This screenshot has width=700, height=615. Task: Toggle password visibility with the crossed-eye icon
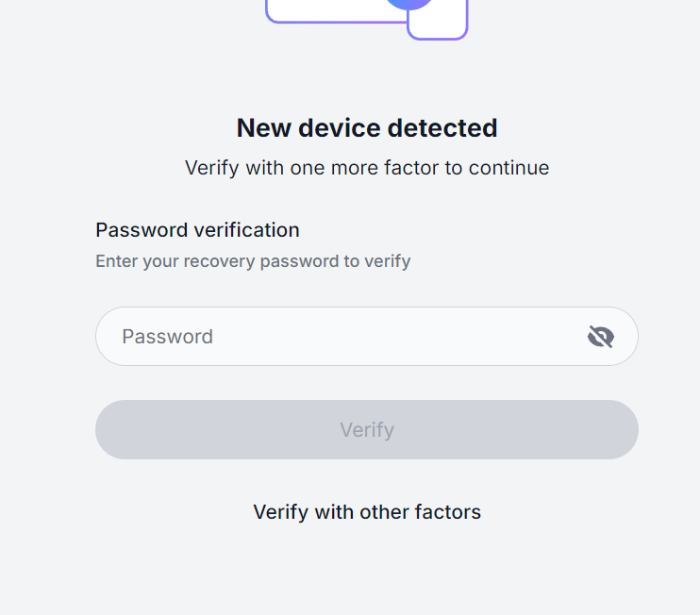pos(601,337)
